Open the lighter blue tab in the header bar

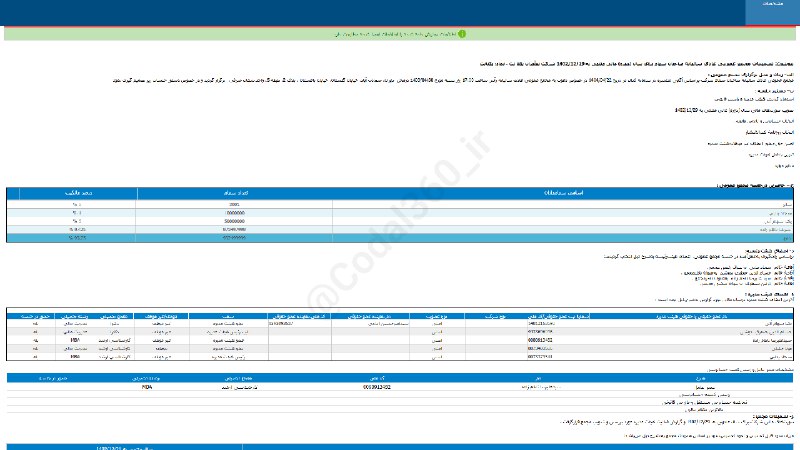(x=772, y=12)
